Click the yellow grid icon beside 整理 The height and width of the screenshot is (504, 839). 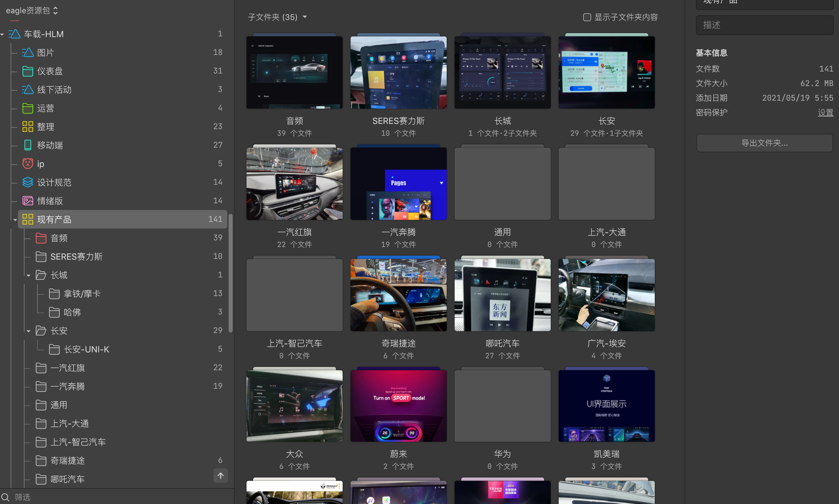(x=28, y=127)
